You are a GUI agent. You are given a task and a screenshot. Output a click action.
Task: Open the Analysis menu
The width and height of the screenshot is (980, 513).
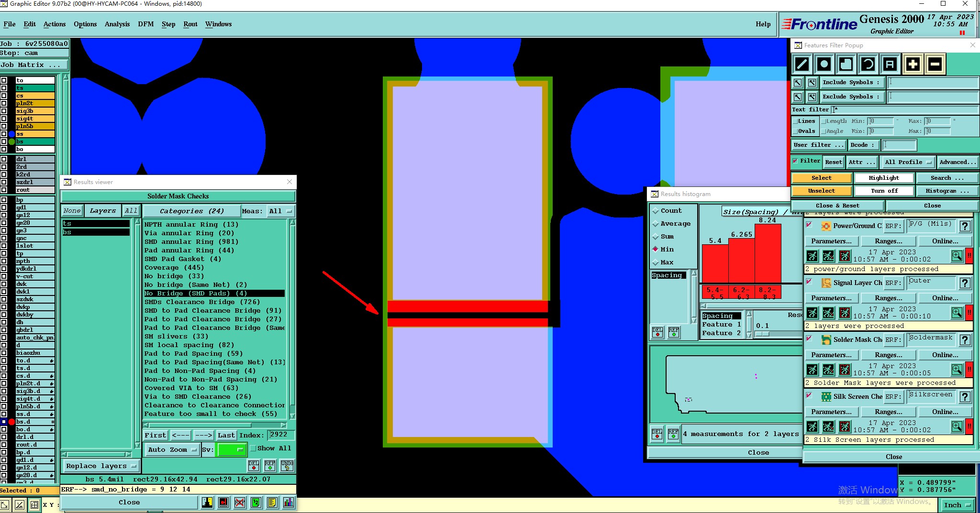[x=117, y=24]
